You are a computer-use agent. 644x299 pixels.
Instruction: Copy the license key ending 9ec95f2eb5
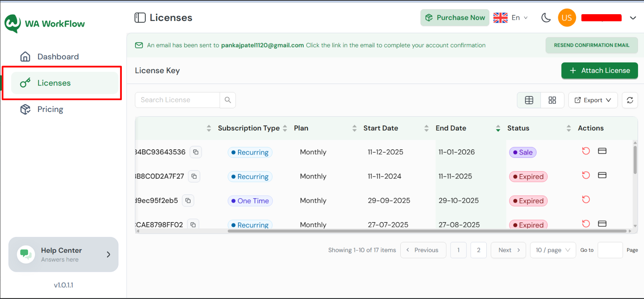[x=188, y=201]
